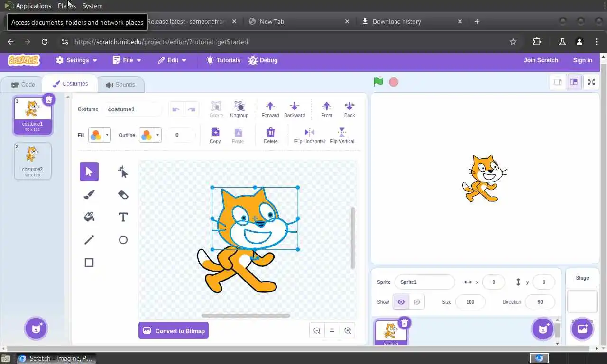607x364 pixels.
Task: Click Join Scratch link
Action: tap(541, 60)
